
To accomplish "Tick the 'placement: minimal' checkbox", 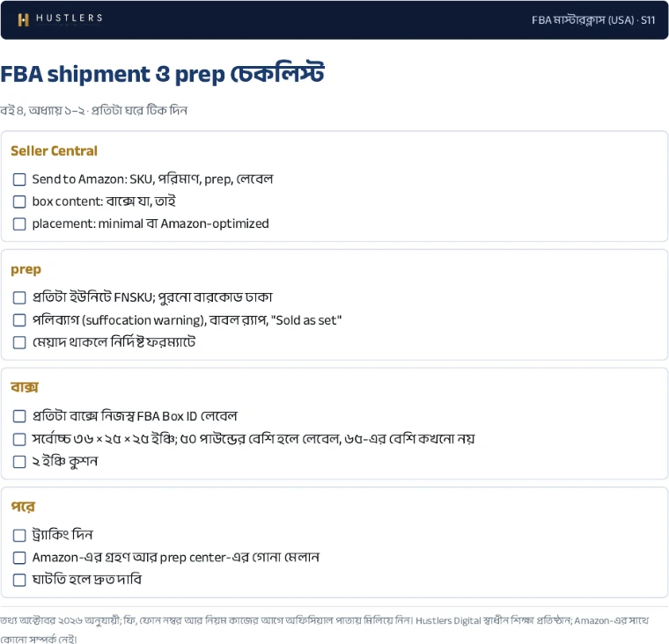I will [19, 224].
